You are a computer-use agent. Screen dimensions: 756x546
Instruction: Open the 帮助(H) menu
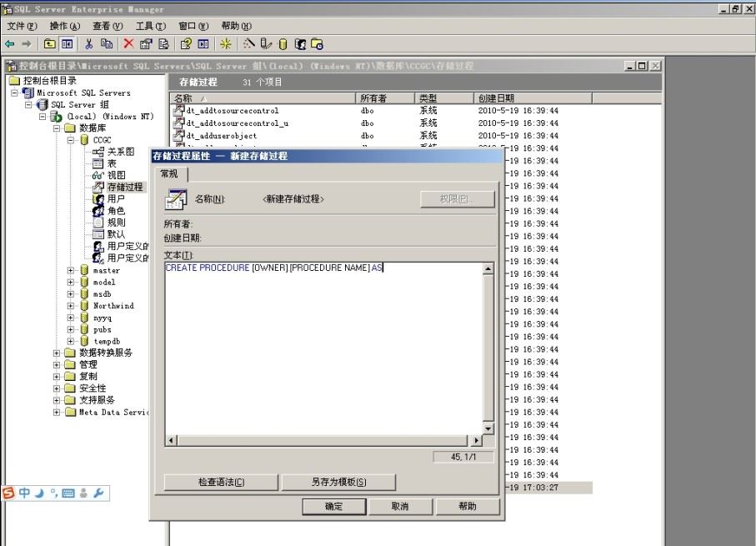[236, 26]
